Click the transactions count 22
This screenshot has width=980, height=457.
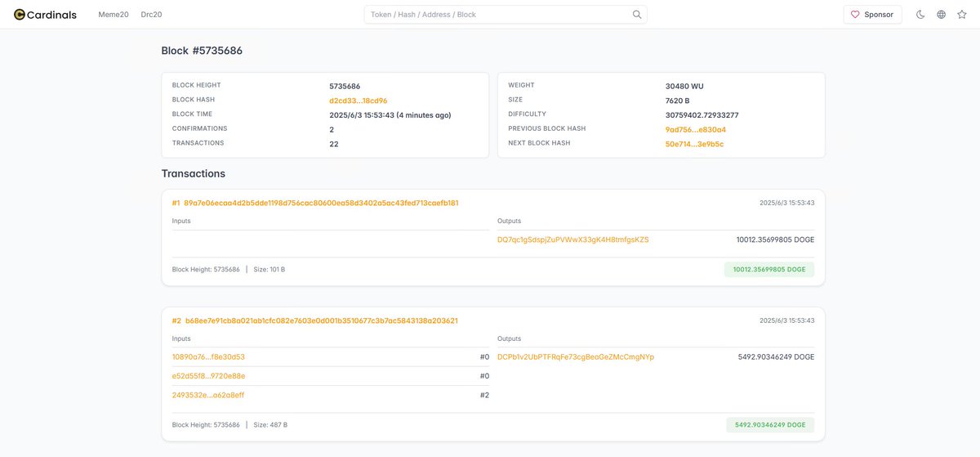[x=333, y=144]
